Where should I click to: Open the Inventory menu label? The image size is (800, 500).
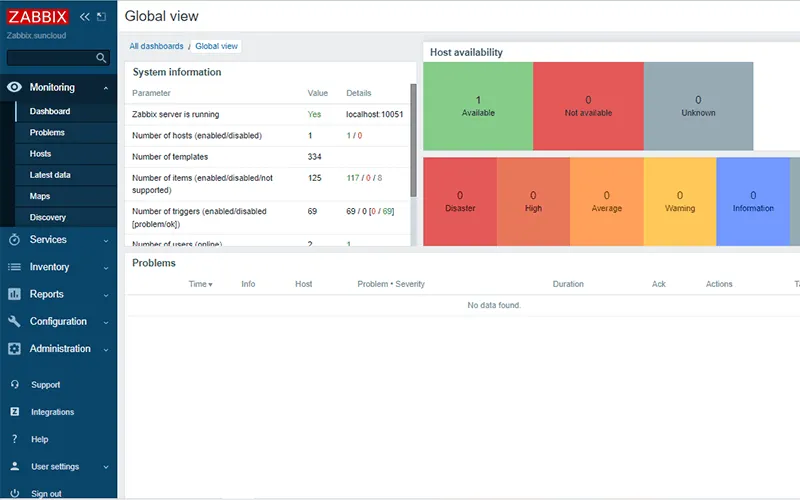[49, 267]
